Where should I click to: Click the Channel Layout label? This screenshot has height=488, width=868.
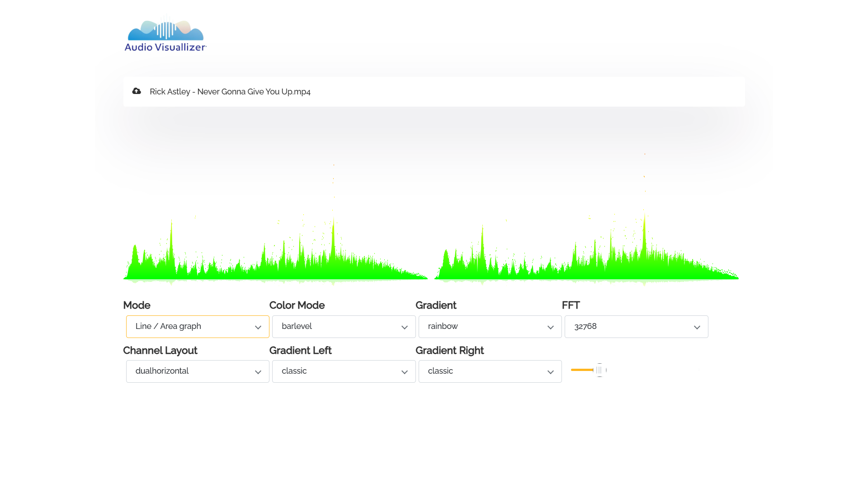click(160, 351)
